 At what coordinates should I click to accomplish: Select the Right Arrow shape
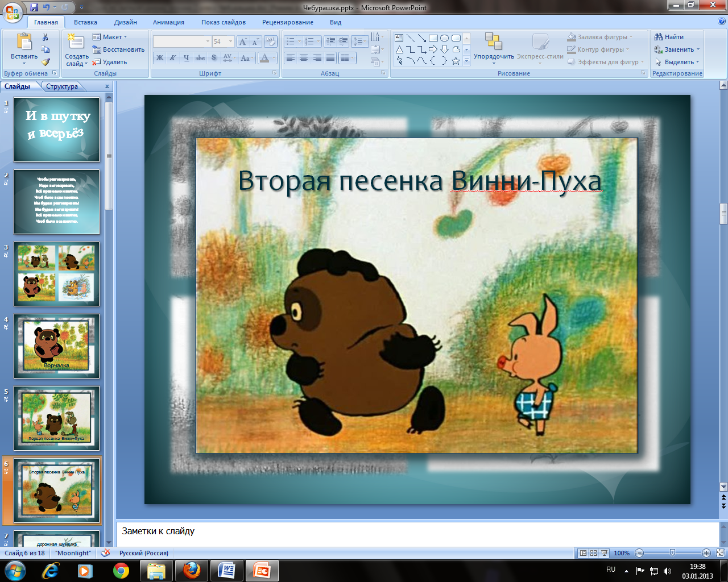tap(433, 50)
